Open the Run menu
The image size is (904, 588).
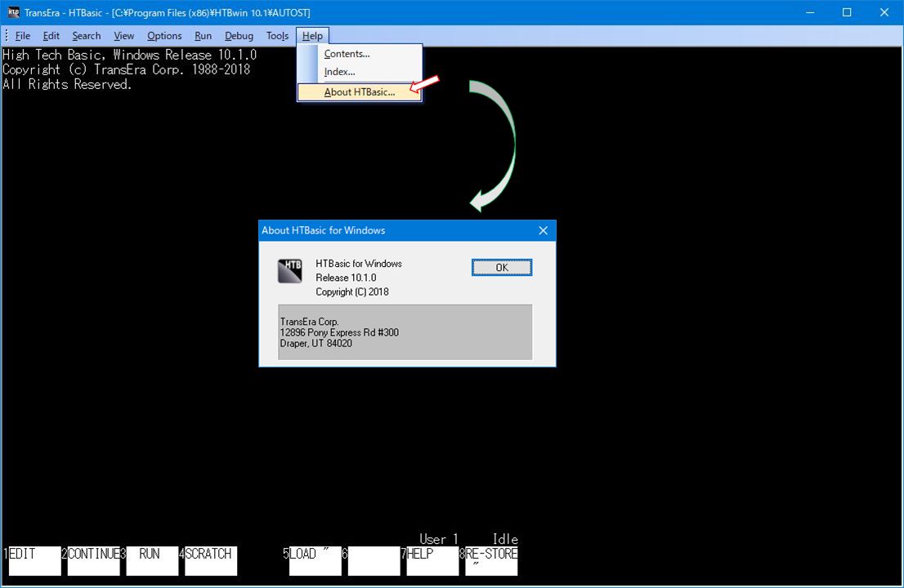[x=203, y=36]
